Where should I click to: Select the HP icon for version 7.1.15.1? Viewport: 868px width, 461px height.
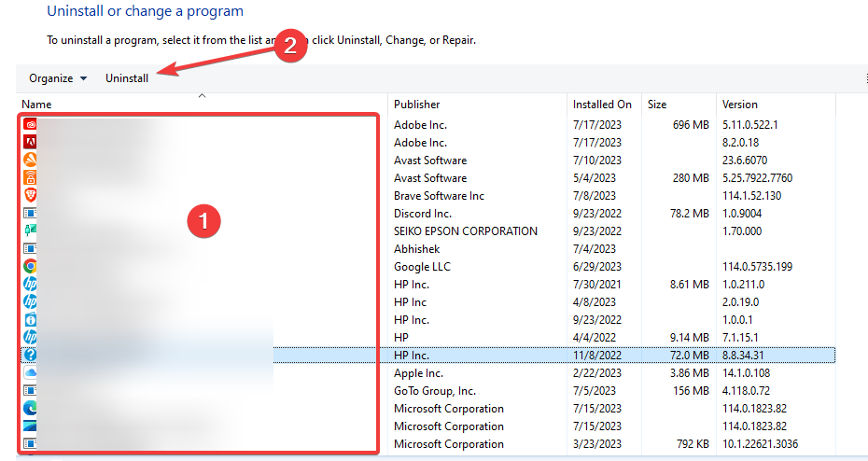click(30, 337)
